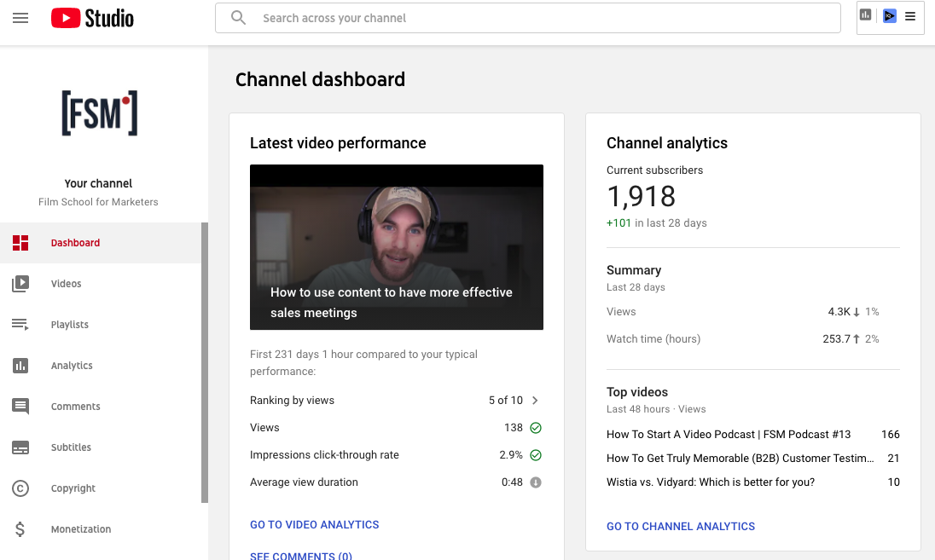Image resolution: width=935 pixels, height=560 pixels.
Task: Click the 5 of 10 ranking value
Action: click(506, 401)
